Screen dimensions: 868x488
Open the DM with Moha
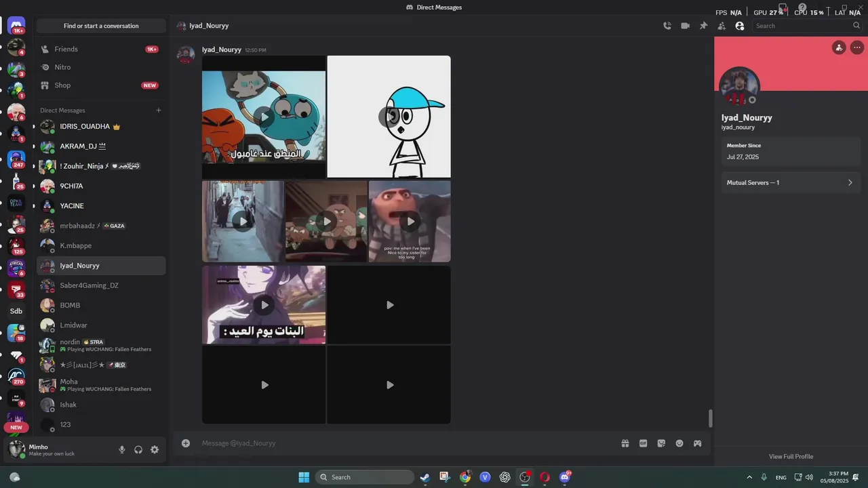tap(101, 385)
